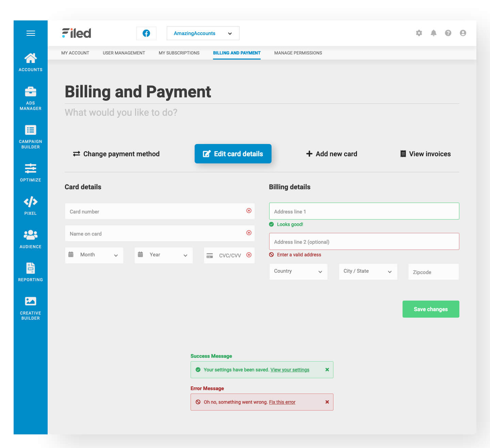490x448 pixels.
Task: Follow the Fix this error link
Action: pyautogui.click(x=282, y=402)
